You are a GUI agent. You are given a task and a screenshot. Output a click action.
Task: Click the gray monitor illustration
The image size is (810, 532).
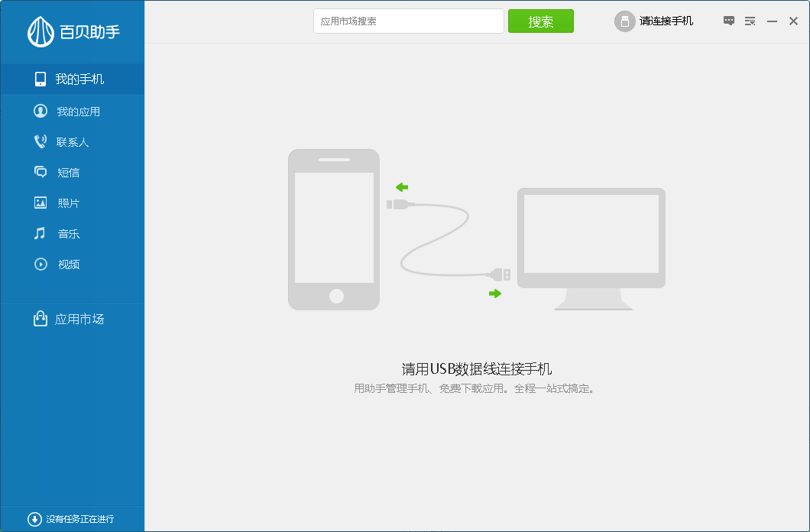click(x=591, y=249)
